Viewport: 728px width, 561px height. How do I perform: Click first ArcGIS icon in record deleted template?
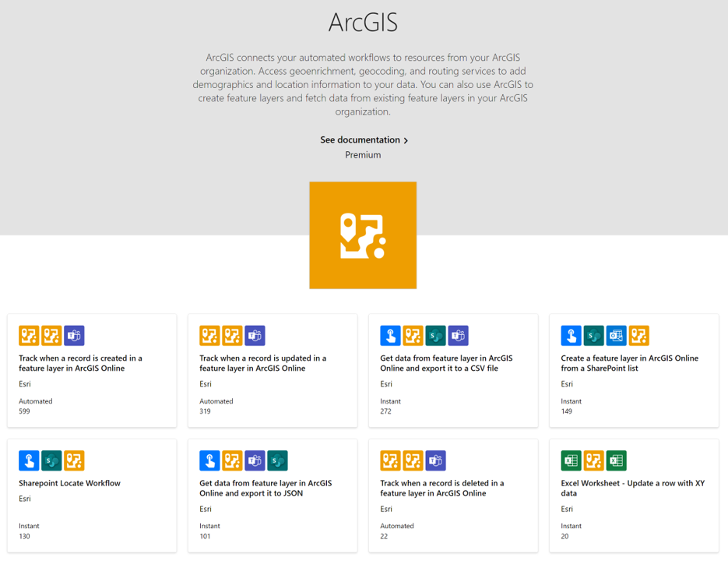point(390,460)
